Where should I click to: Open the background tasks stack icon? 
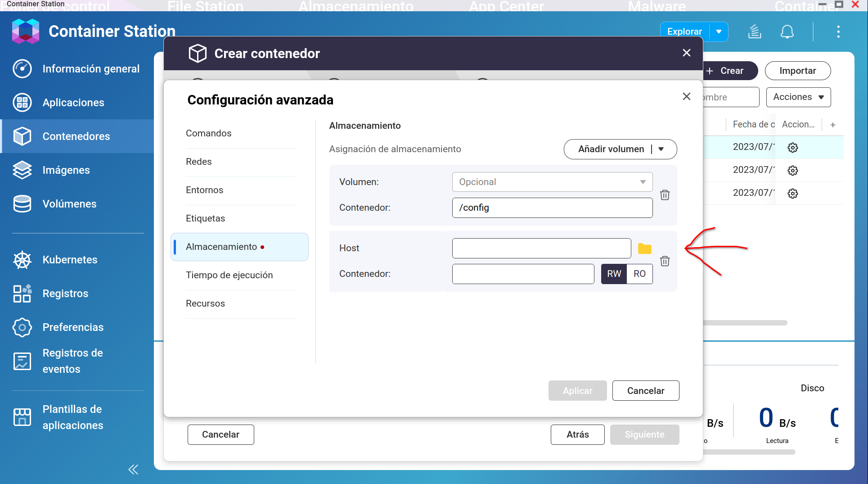pos(755,32)
